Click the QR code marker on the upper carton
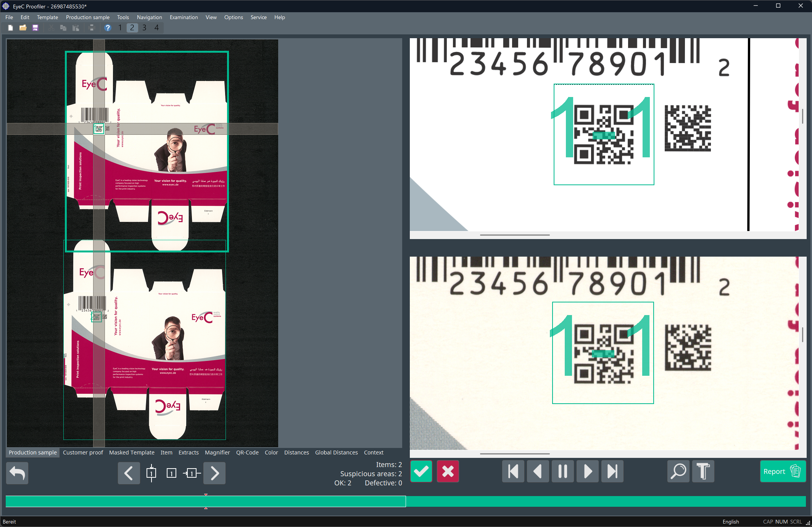The image size is (812, 527). coord(99,129)
